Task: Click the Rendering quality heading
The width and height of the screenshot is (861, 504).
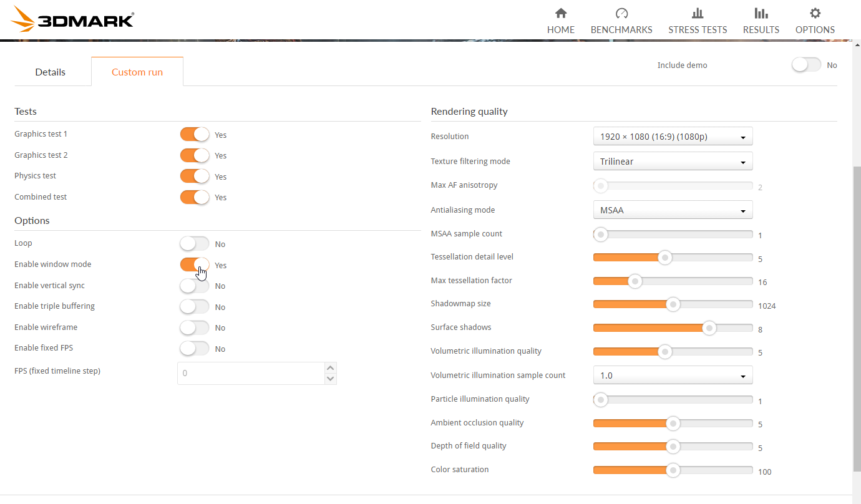Action: pyautogui.click(x=469, y=112)
